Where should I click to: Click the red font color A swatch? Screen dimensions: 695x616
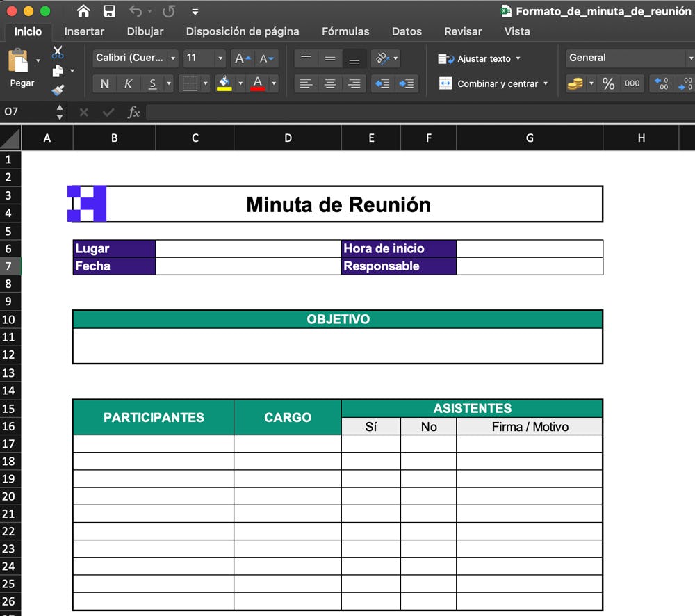point(258,83)
